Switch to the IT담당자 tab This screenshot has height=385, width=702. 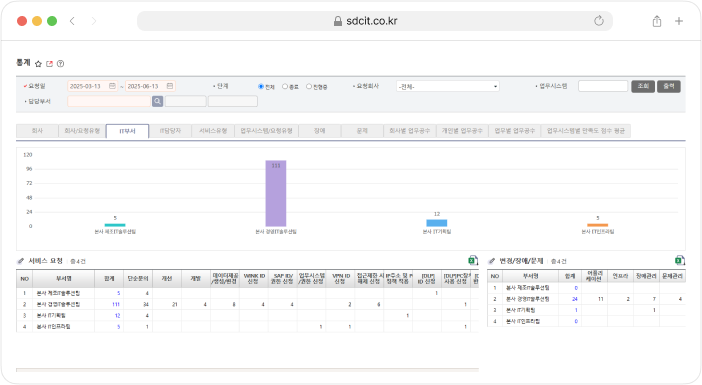[x=170, y=131]
